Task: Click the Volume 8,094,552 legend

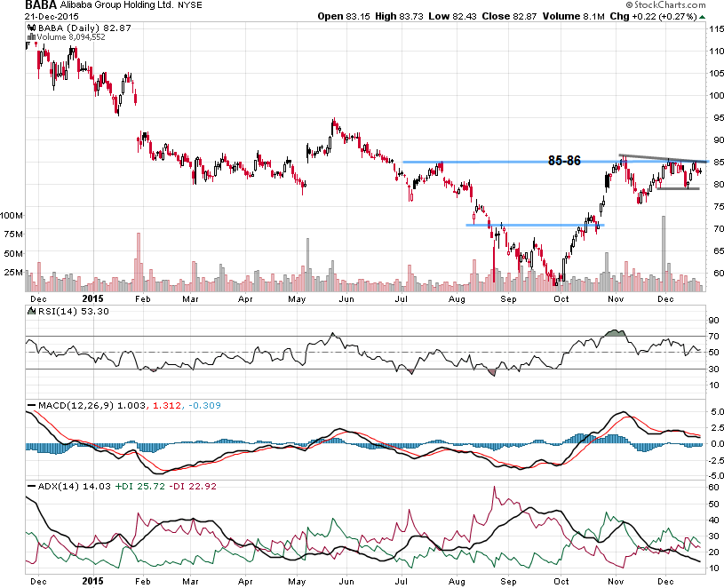Action: (x=71, y=37)
